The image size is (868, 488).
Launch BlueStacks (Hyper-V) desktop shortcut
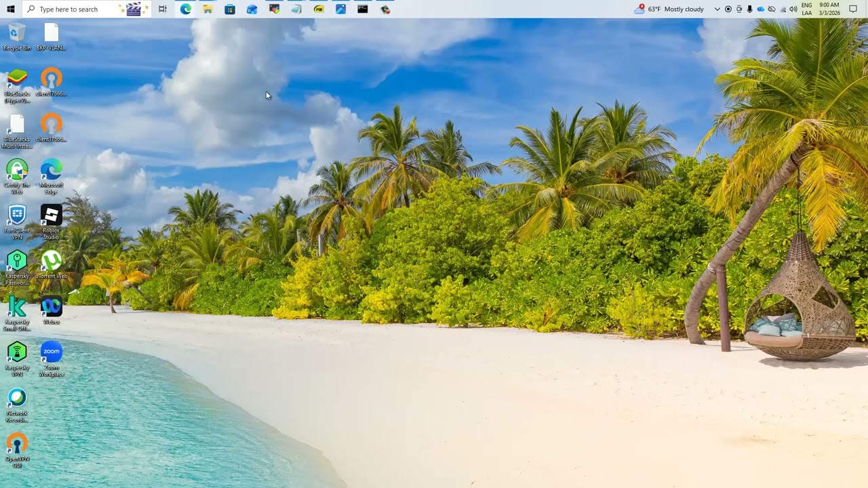17,86
